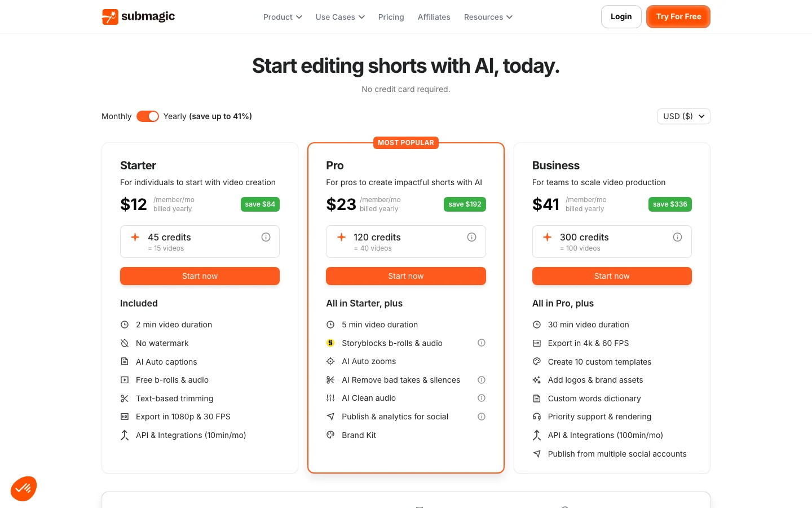
Task: Open info icon for 300 credits
Action: coord(678,237)
